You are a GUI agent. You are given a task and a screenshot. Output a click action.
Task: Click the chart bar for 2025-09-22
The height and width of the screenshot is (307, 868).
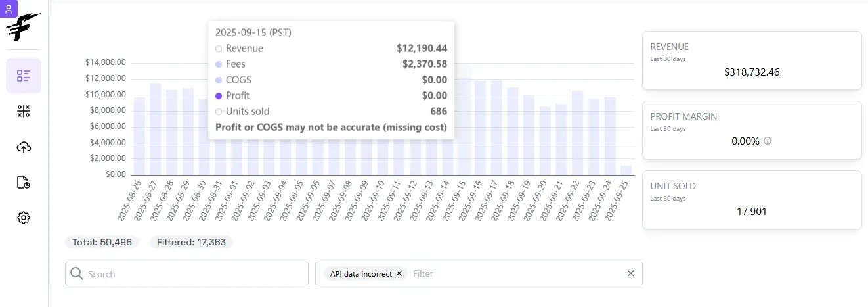click(x=577, y=133)
